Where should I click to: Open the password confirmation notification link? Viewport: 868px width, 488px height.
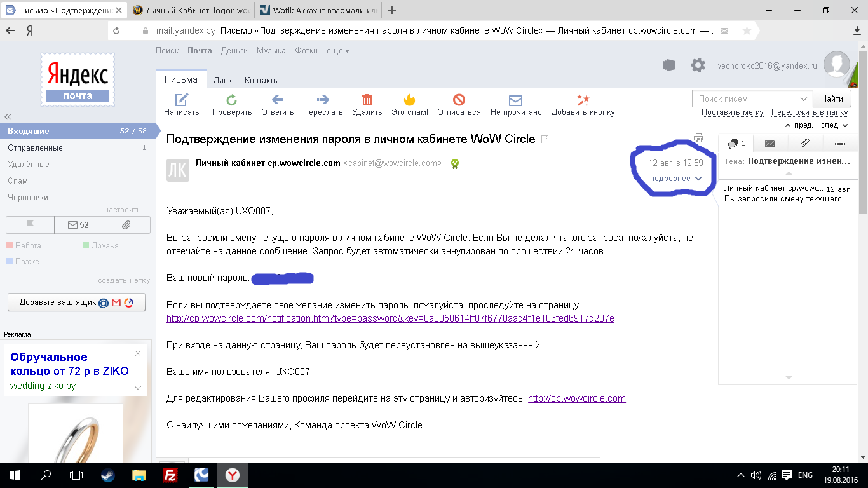pyautogui.click(x=390, y=318)
